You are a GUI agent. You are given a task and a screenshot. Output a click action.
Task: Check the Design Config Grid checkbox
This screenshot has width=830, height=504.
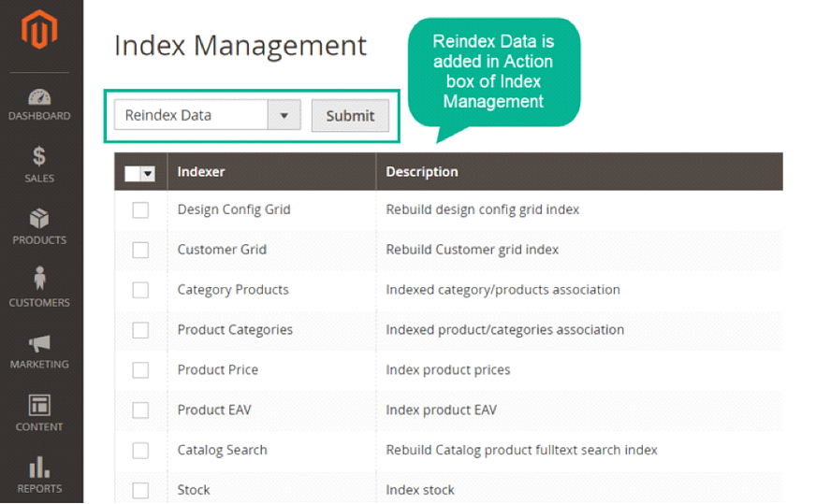[140, 210]
